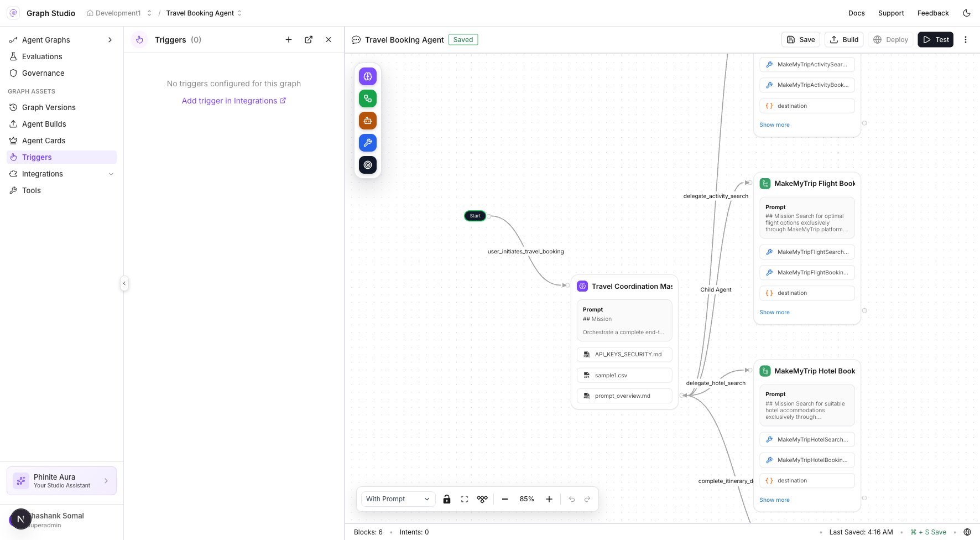Click the Build button
The height and width of the screenshot is (540, 980).
pos(845,40)
